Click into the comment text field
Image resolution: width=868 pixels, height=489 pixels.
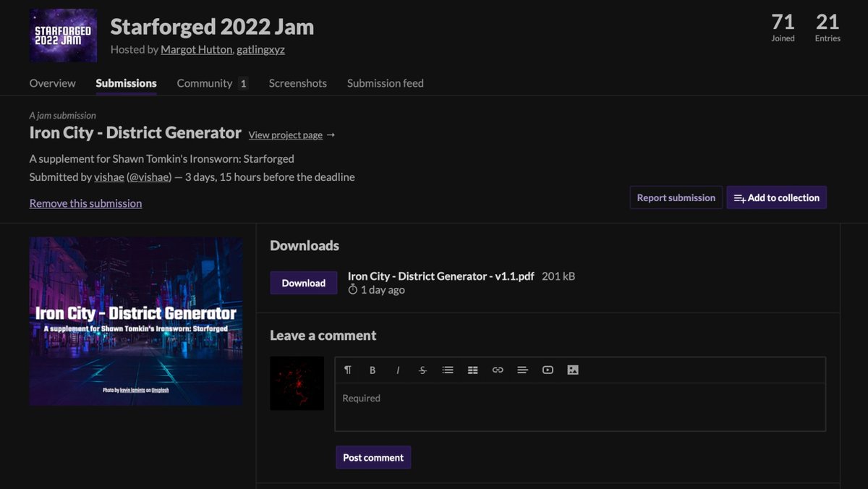point(580,407)
